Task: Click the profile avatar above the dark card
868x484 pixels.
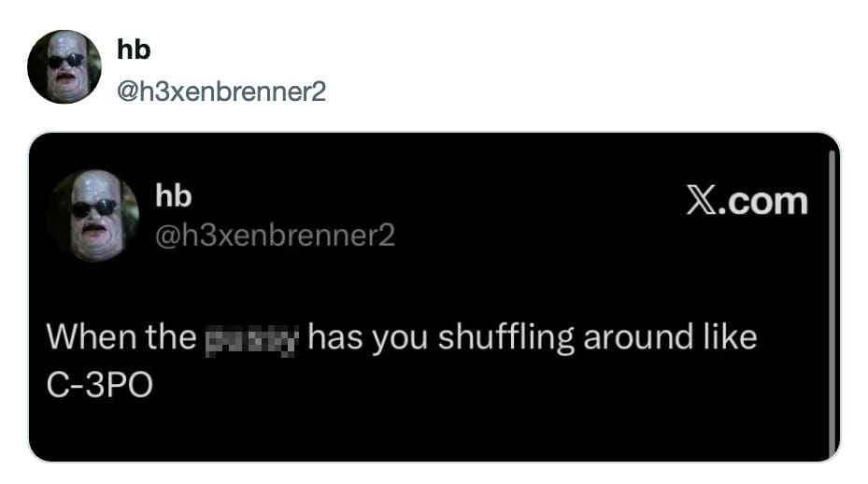Action: [x=64, y=66]
